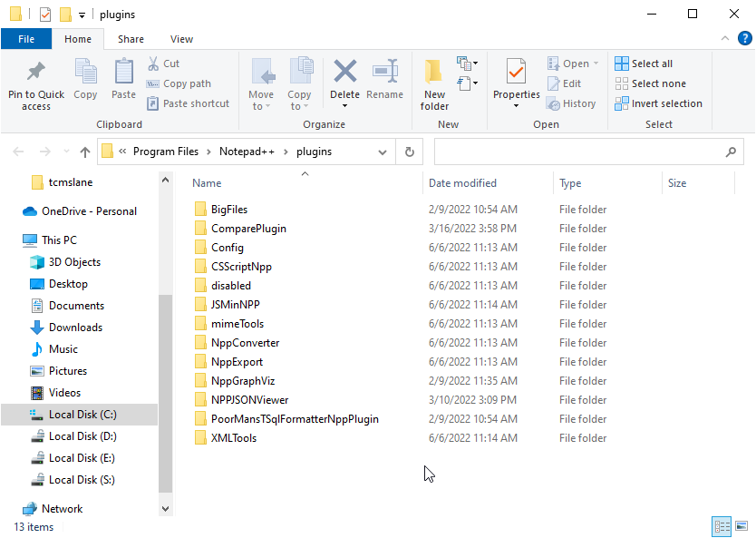Click Select none in ribbon
The width and height of the screenshot is (756, 538).
point(651,83)
